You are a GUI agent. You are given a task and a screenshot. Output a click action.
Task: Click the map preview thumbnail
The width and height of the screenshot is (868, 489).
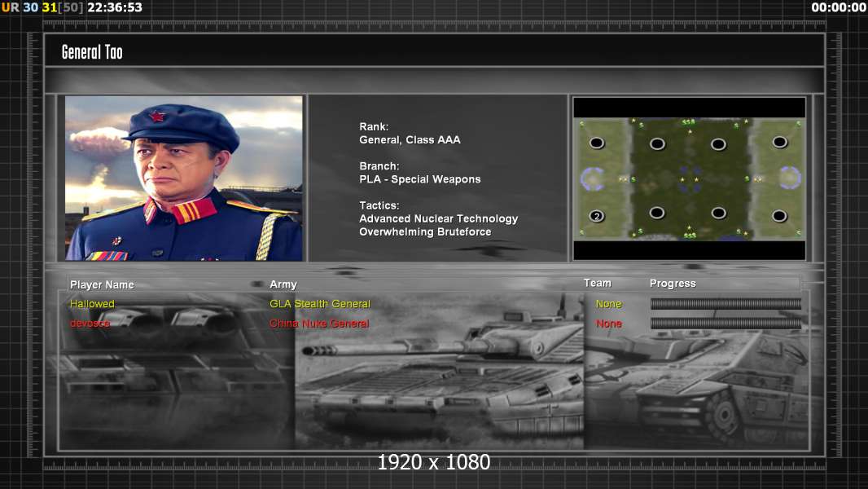coord(689,178)
